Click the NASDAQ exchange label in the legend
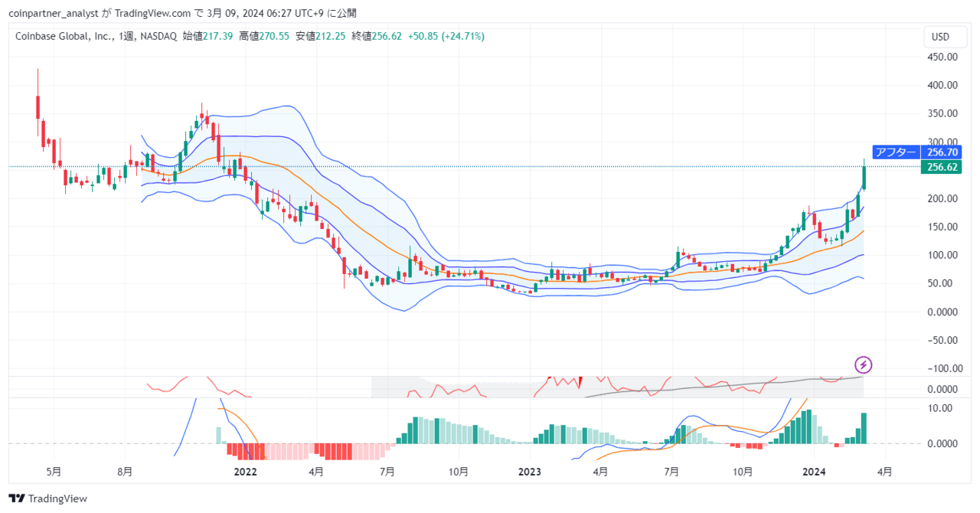This screenshot has width=980, height=513. (158, 36)
